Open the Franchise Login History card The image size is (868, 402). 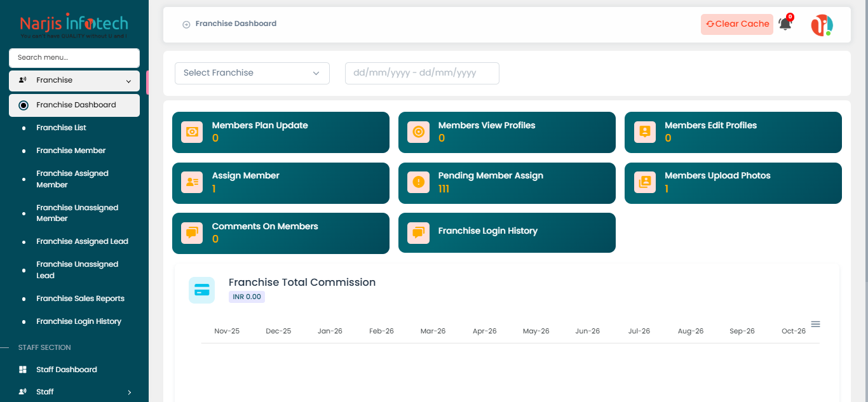point(507,232)
